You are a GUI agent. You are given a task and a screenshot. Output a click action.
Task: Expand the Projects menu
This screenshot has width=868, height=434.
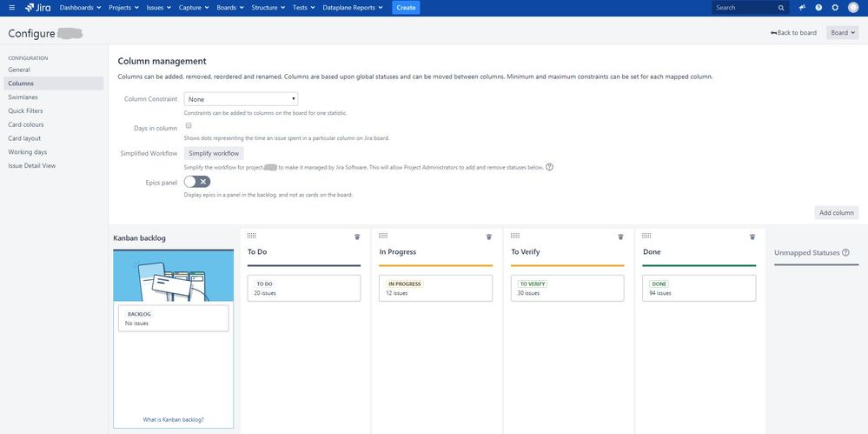[124, 8]
